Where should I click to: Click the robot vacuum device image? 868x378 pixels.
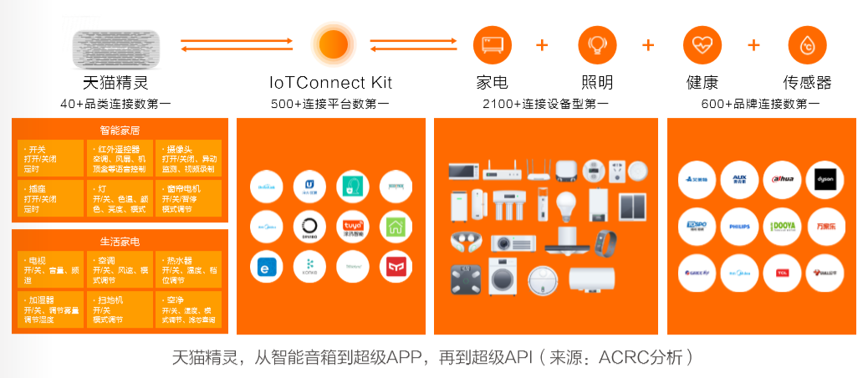pos(543,280)
